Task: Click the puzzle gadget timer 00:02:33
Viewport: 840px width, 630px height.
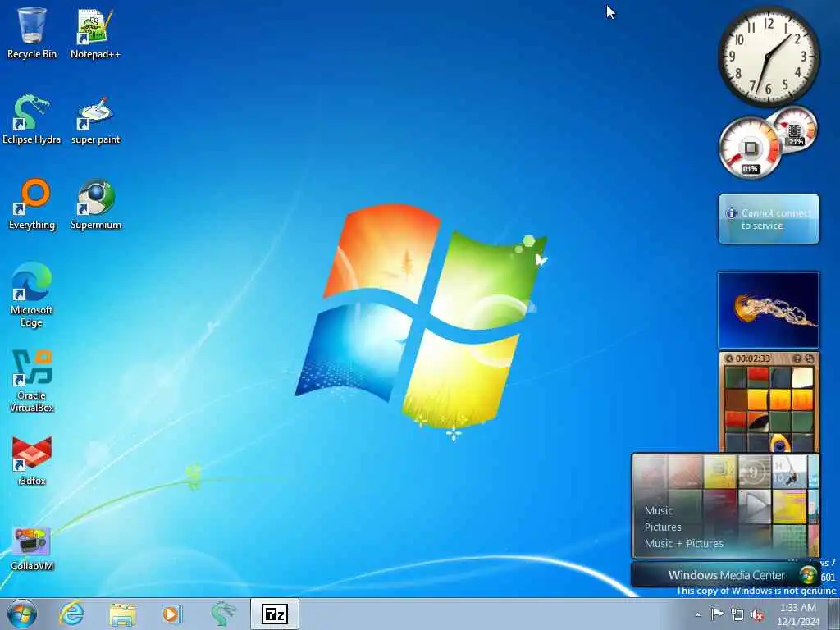Action: coord(752,358)
